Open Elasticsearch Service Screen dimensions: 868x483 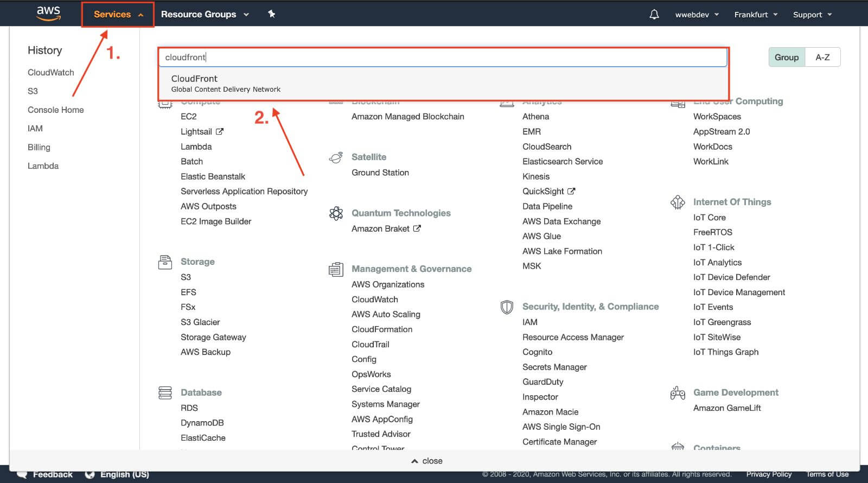[563, 162]
